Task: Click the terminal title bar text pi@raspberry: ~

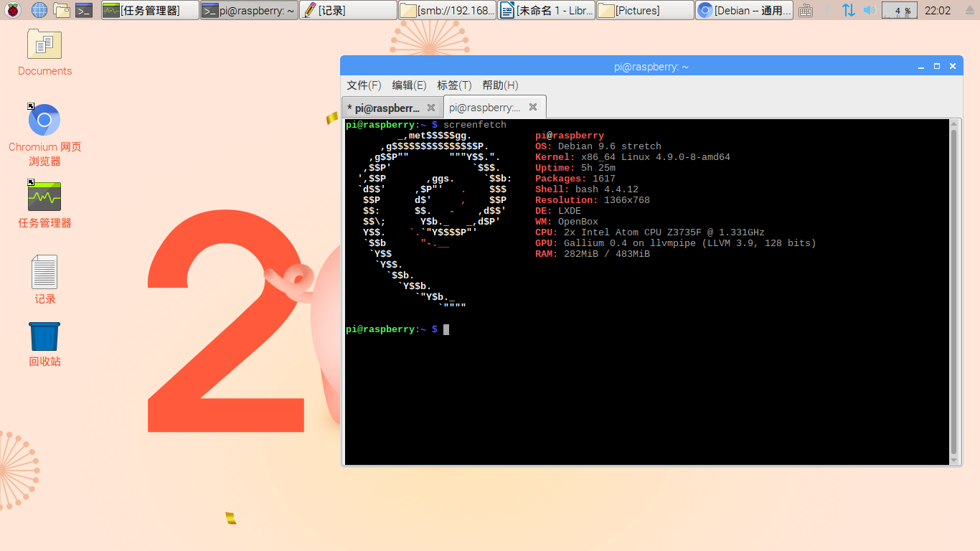Action: pos(651,67)
